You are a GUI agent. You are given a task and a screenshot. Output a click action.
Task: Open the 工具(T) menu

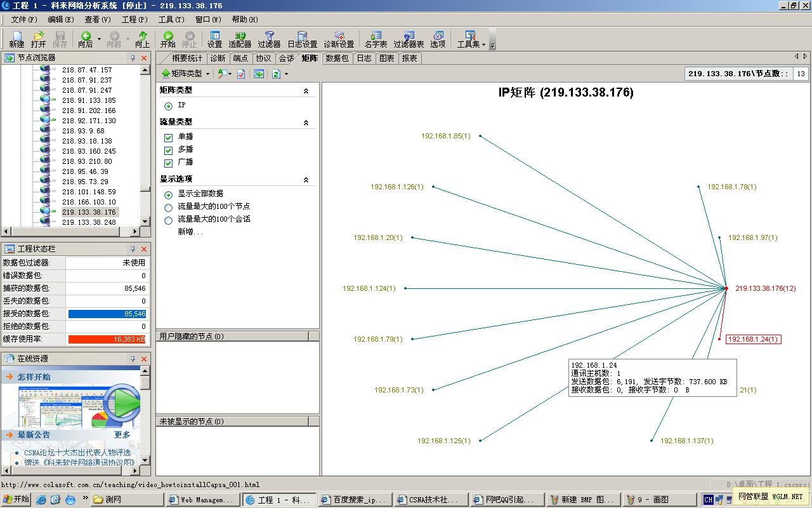pyautogui.click(x=171, y=20)
